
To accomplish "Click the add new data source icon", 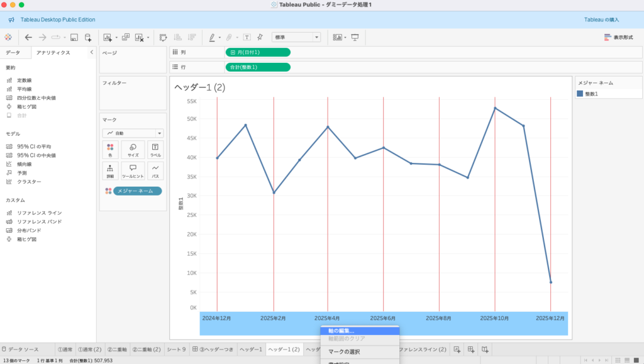I will point(89,37).
